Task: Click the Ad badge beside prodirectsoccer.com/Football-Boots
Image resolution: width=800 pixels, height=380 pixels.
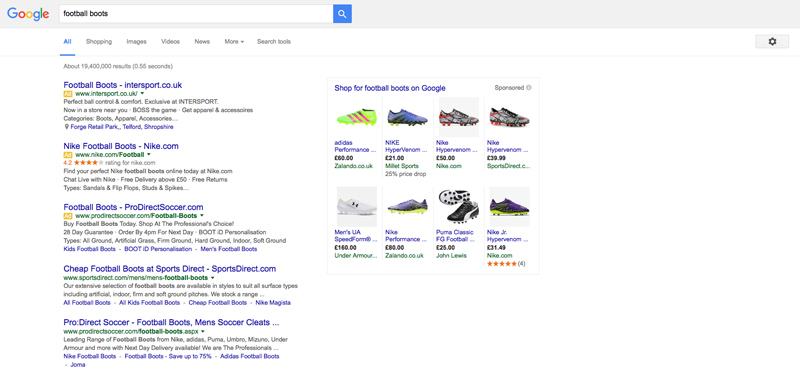Action: 68,216
